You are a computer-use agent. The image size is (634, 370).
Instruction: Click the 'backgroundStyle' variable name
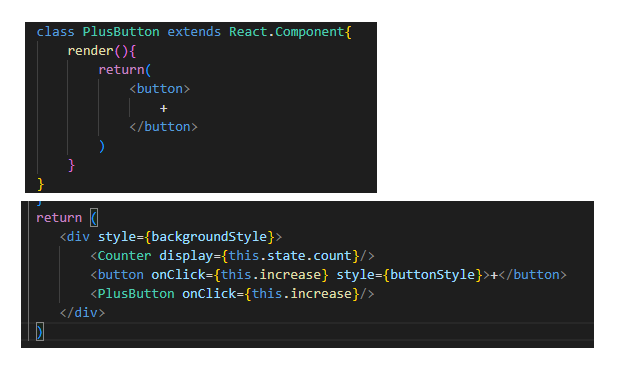coord(209,237)
